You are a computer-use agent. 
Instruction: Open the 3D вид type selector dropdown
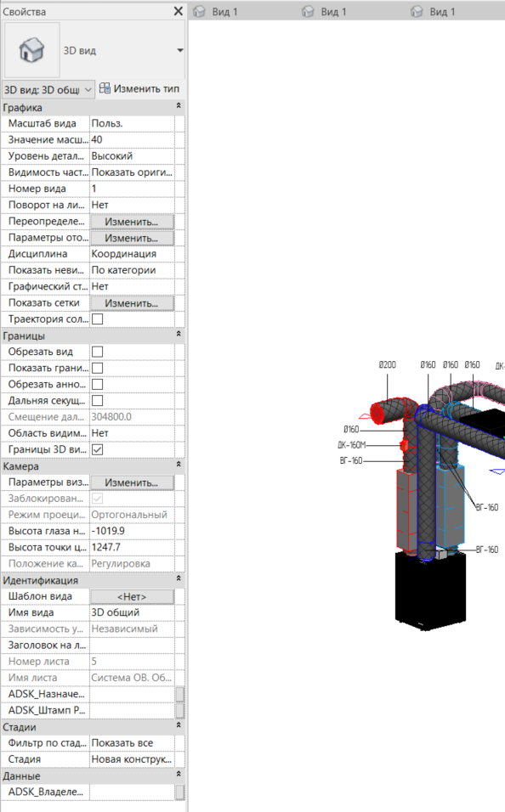(180, 50)
